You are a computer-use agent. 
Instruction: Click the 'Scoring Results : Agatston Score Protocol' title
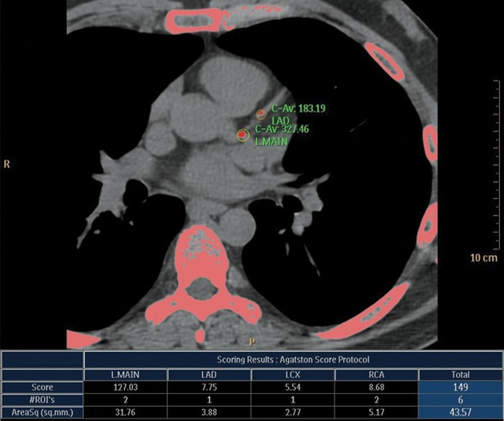point(293,360)
